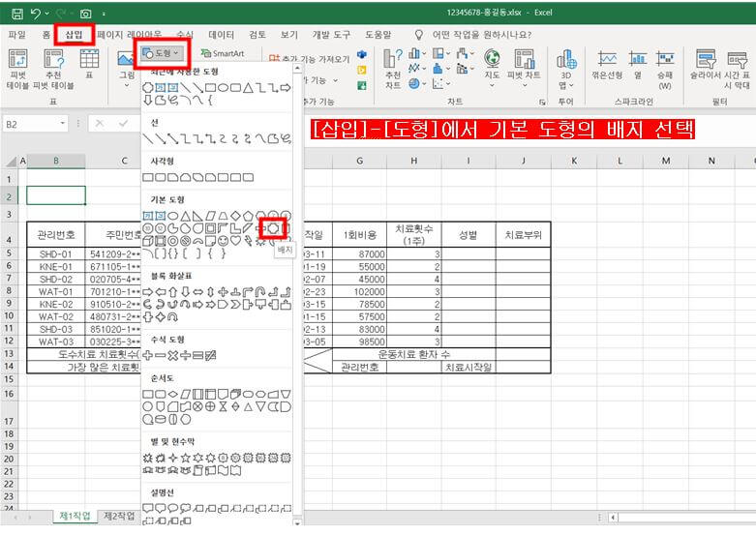This screenshot has height=535, width=756.
Task: Switch to sheet tab 제2작업
Action: [120, 517]
